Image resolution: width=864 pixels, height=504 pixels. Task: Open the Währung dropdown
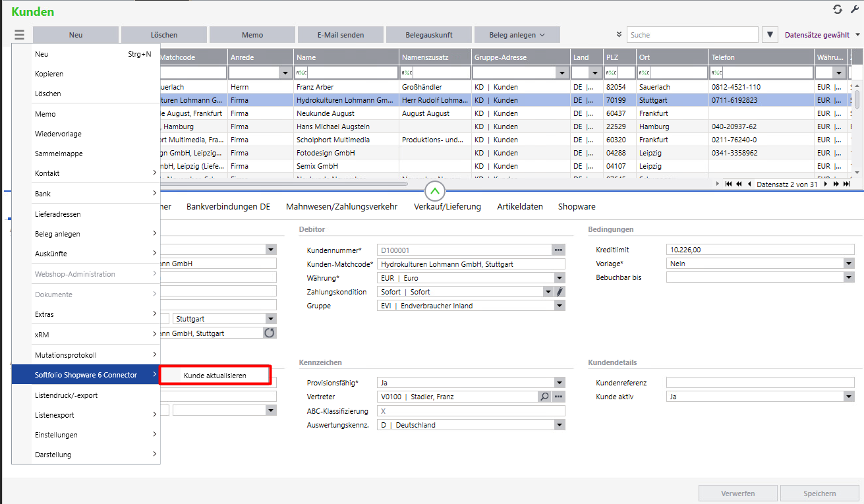(559, 278)
